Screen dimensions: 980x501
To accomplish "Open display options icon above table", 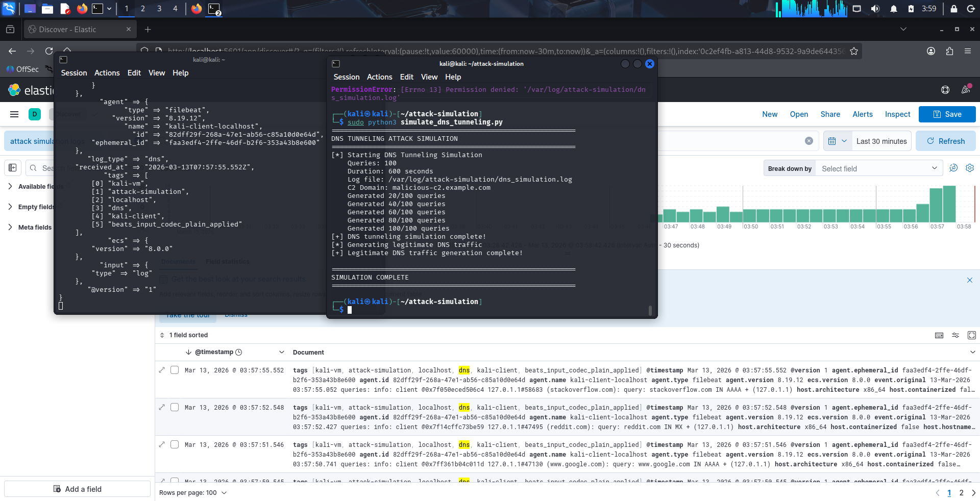I will point(955,335).
